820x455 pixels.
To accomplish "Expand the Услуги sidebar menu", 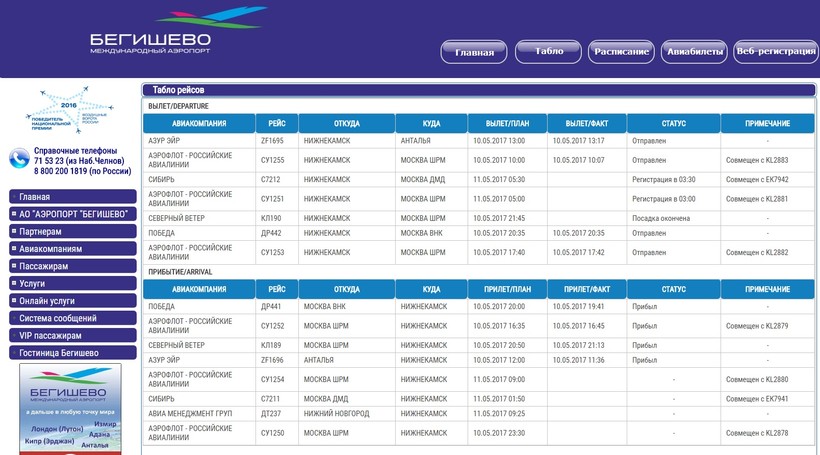I will (x=72, y=283).
